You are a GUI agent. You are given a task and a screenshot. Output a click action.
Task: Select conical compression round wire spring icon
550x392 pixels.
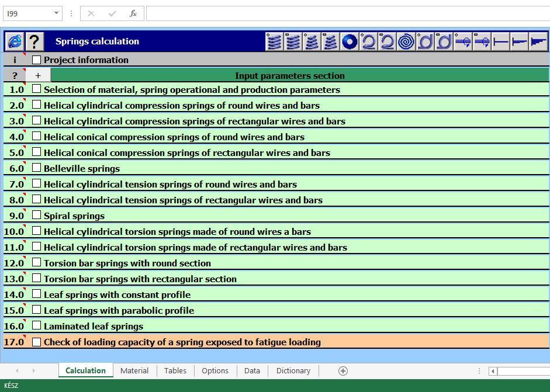click(312, 41)
